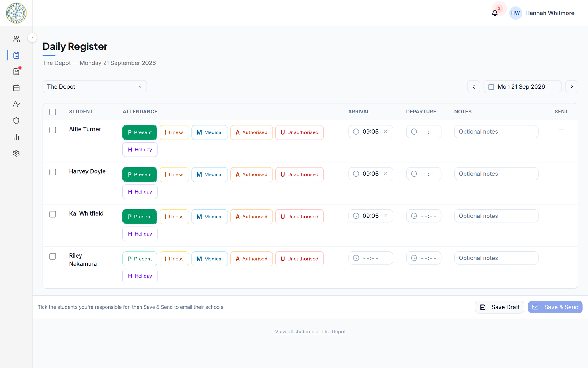Click the notification bell icon

click(x=495, y=13)
